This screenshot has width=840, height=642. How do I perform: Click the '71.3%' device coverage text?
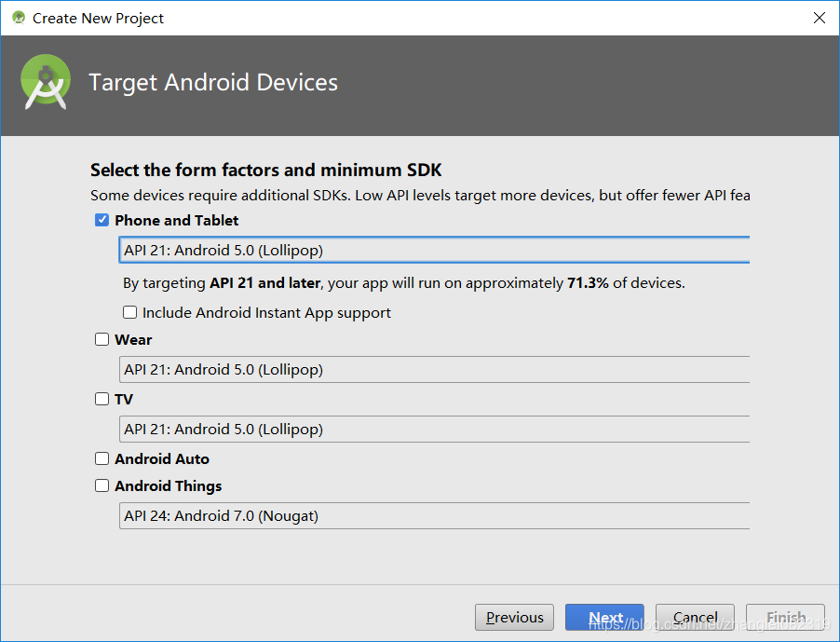pyautogui.click(x=588, y=283)
